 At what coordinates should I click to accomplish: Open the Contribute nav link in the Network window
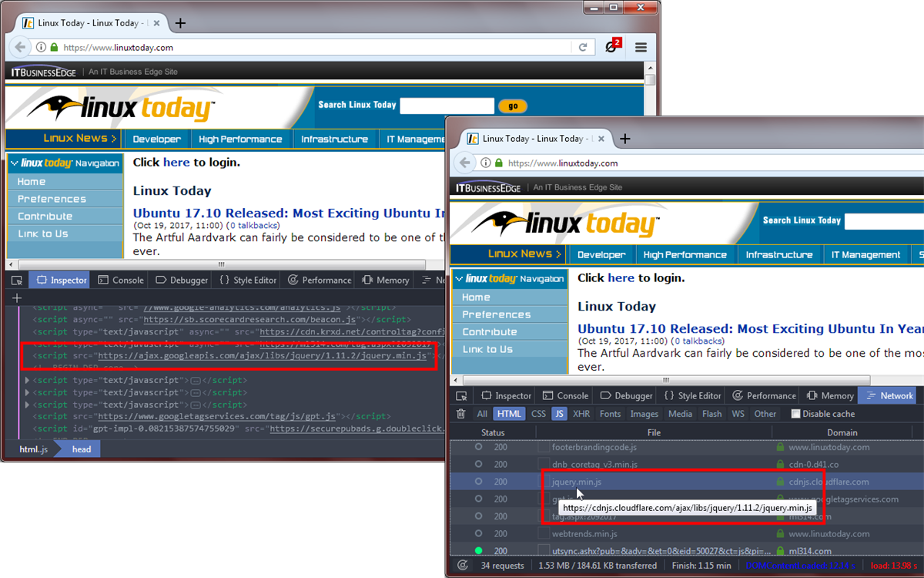click(489, 332)
